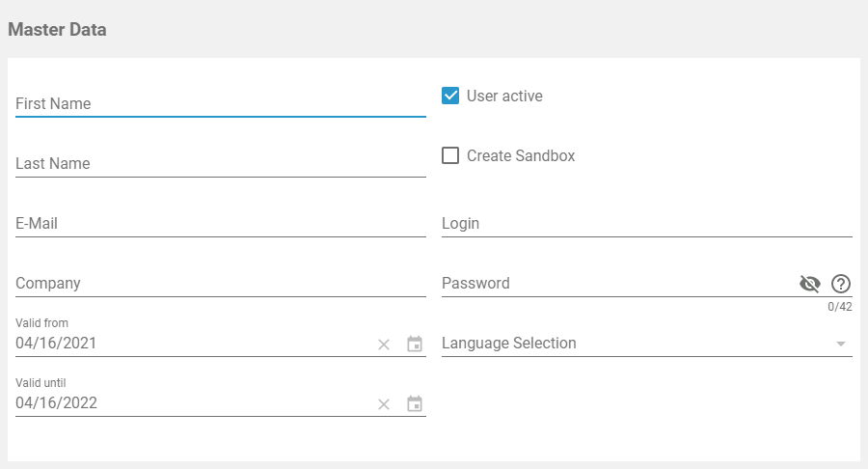The height and width of the screenshot is (469, 868).
Task: Select the E-Mail input field
Action: coord(220,223)
